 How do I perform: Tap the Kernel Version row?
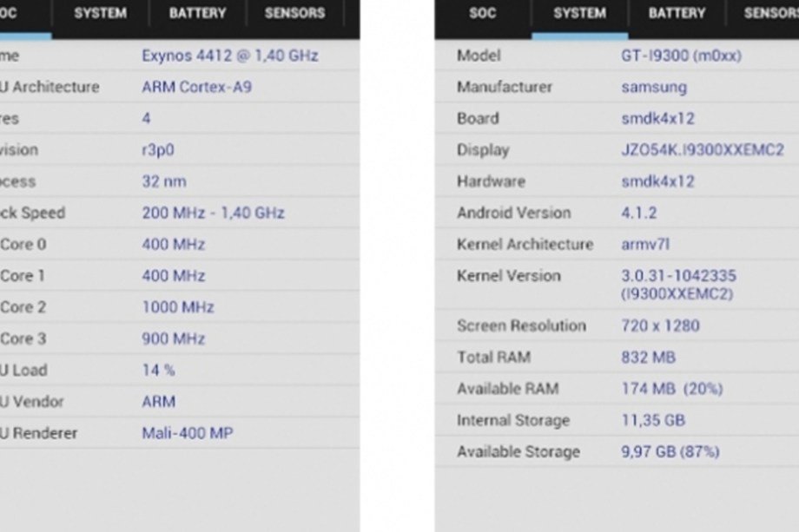(617, 285)
